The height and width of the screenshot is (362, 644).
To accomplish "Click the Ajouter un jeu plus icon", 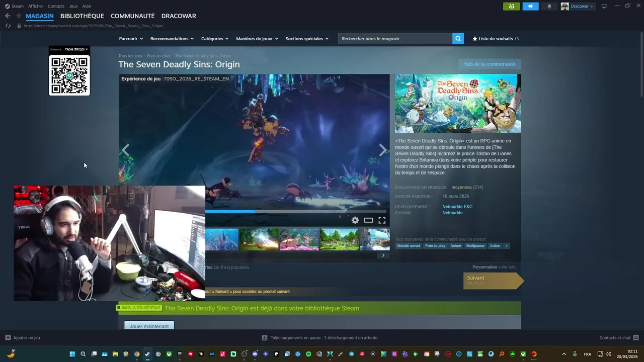I will [8, 338].
